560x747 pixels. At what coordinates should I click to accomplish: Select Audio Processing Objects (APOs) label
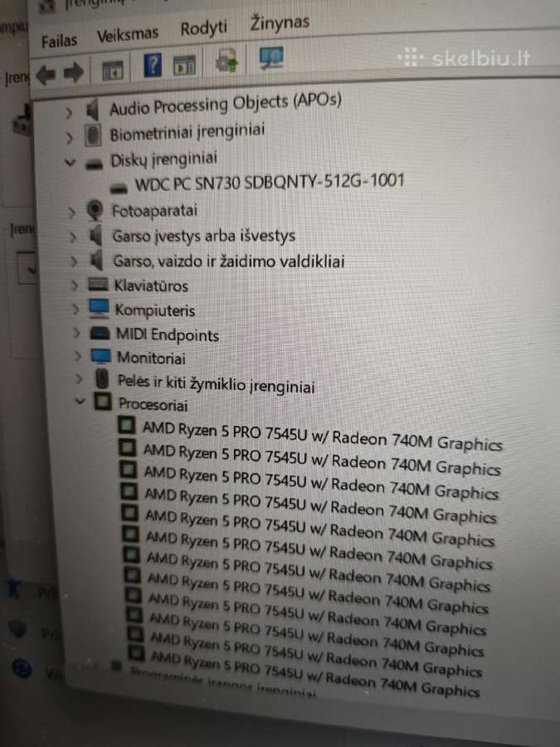(x=225, y=105)
